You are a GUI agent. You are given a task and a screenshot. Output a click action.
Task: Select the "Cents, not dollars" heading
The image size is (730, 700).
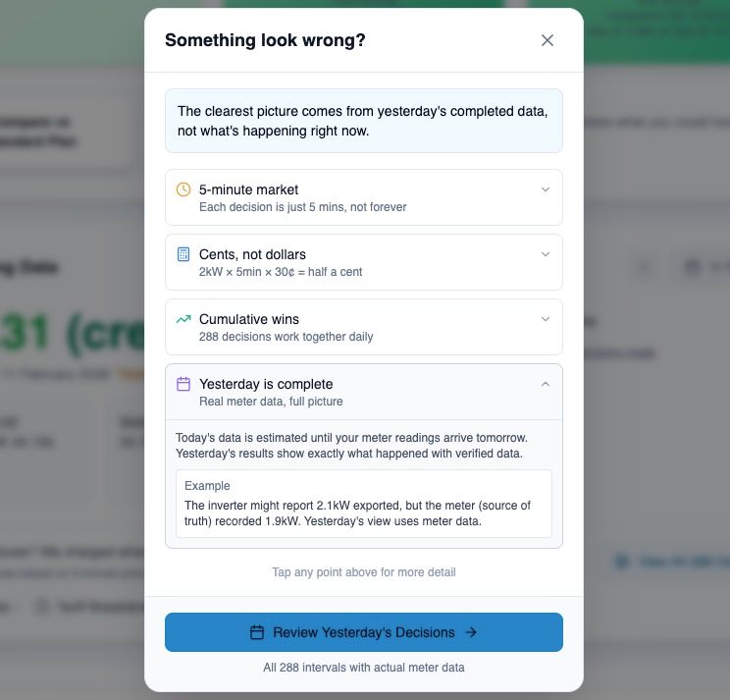(252, 254)
